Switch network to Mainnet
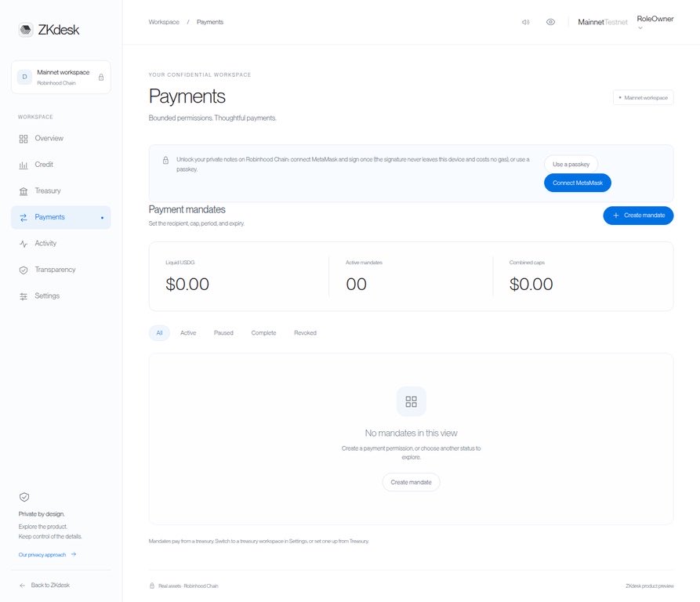 click(x=590, y=22)
